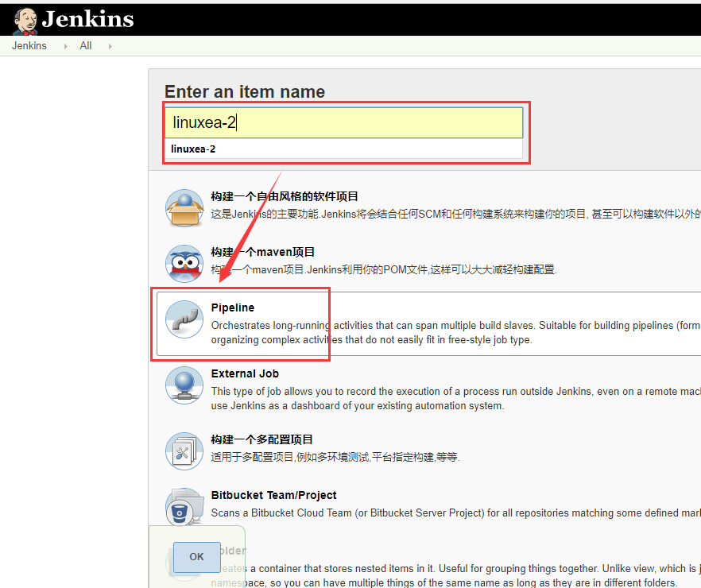
Task: Click the freestyle description mentioning SCM
Action: [x=455, y=214]
